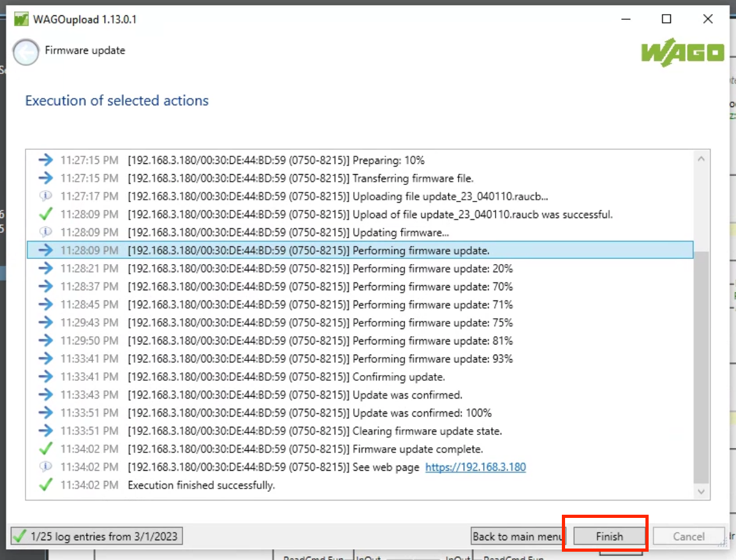The height and width of the screenshot is (560, 736).
Task: Click the WAGO logo in the top right
Action: (x=682, y=53)
